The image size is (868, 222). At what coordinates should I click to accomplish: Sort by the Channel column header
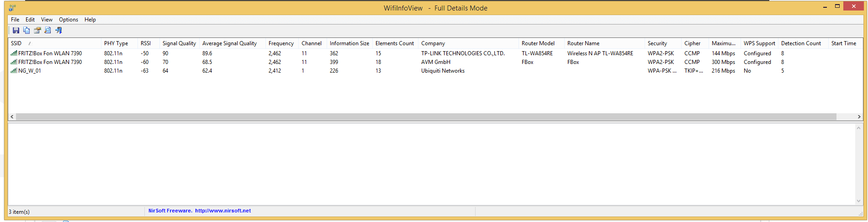[312, 43]
